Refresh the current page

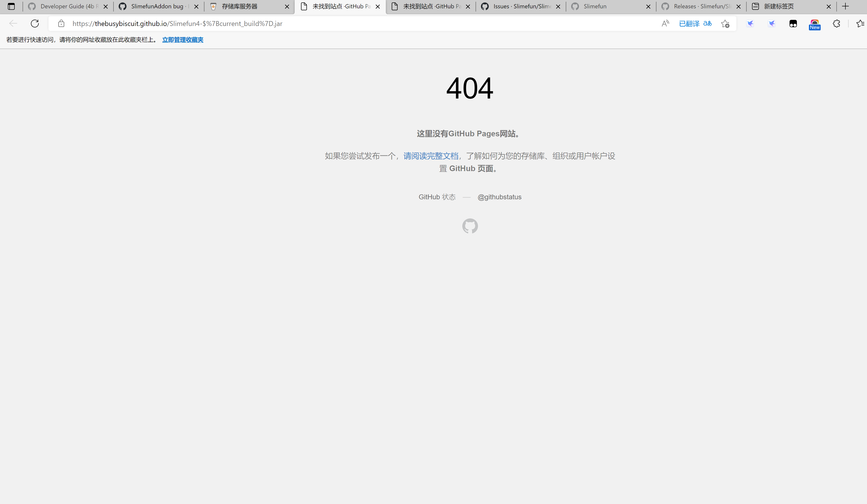(x=34, y=23)
